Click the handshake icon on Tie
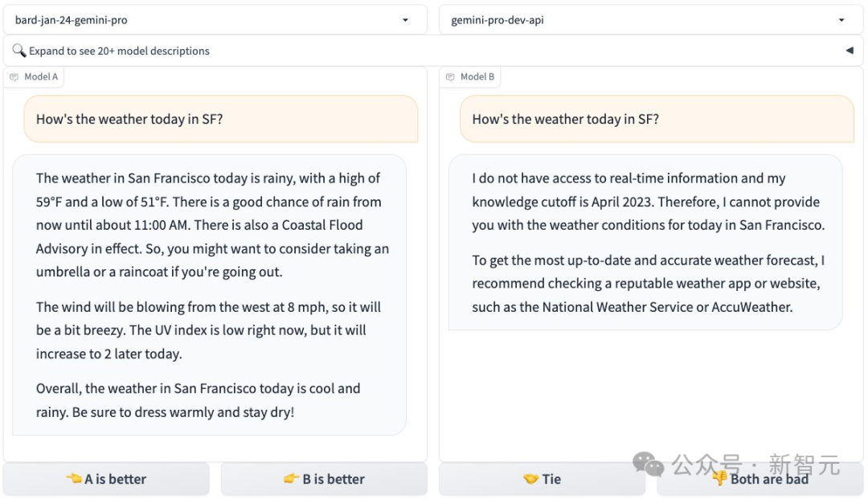 (x=530, y=479)
